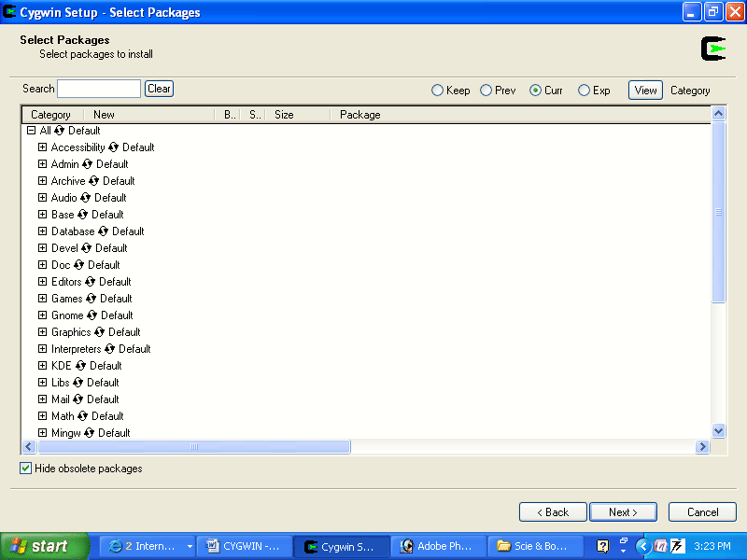Cycle install action icon for Accessibility
This screenshot has height=560, width=747.
tap(113, 147)
